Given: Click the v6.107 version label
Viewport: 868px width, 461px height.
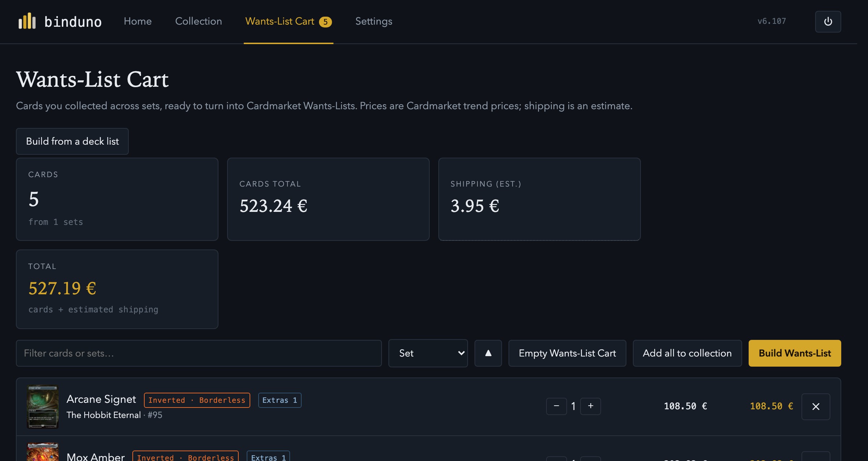Looking at the screenshot, I should coord(772,21).
